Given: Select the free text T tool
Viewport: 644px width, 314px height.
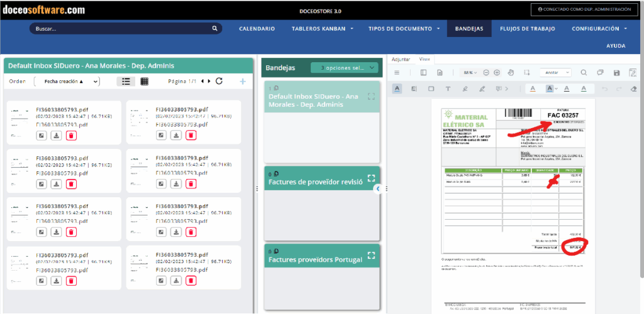Looking at the screenshot, I should coord(448,89).
